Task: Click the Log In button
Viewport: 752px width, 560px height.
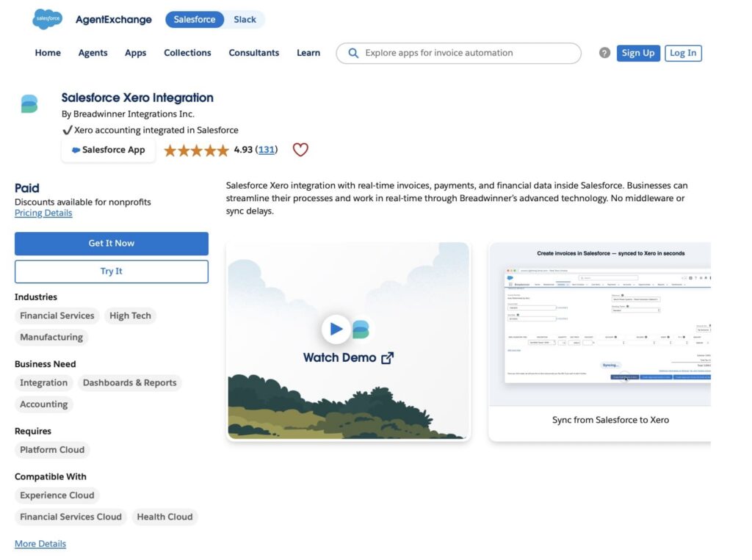Action: point(683,53)
